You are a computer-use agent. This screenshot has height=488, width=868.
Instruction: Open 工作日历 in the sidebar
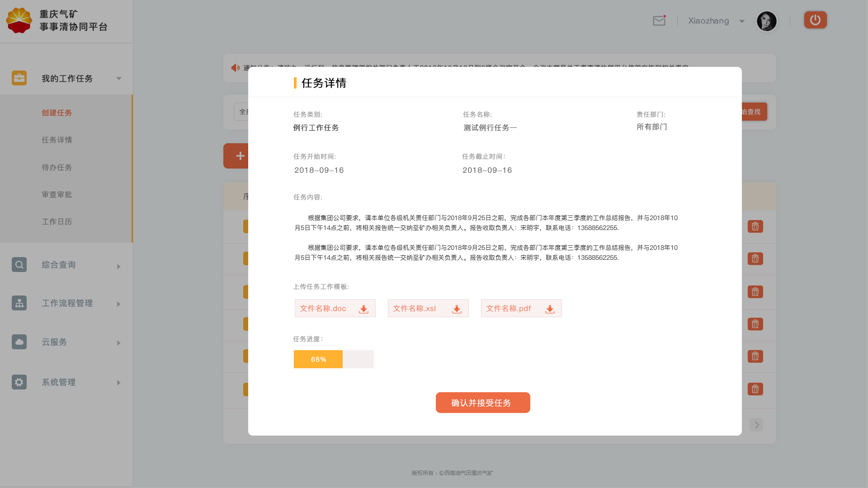[x=57, y=221]
